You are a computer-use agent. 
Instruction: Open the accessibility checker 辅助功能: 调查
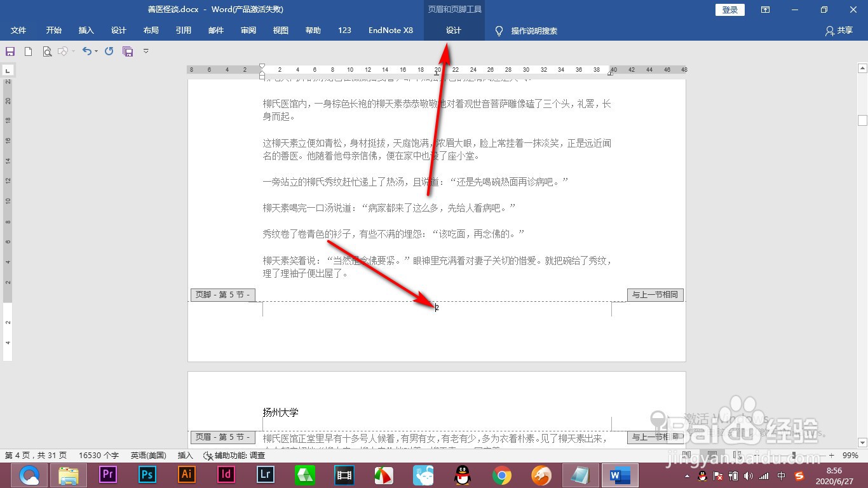(234, 456)
